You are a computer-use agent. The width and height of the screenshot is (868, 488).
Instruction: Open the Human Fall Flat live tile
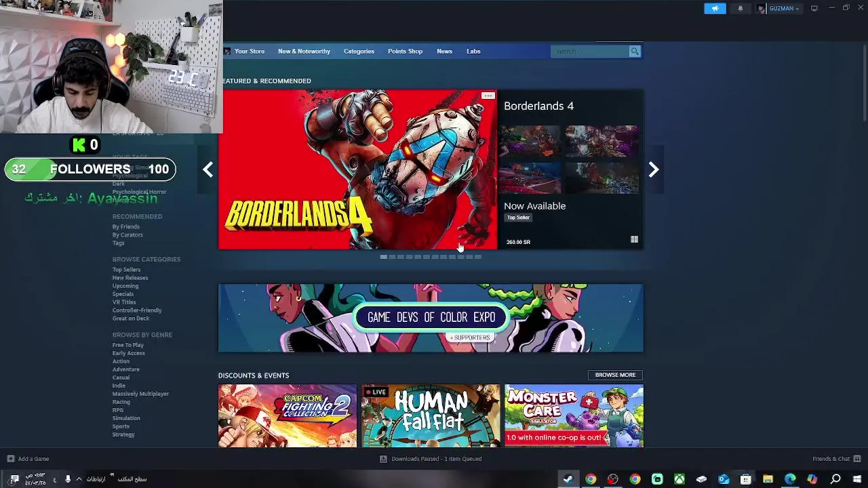click(431, 415)
